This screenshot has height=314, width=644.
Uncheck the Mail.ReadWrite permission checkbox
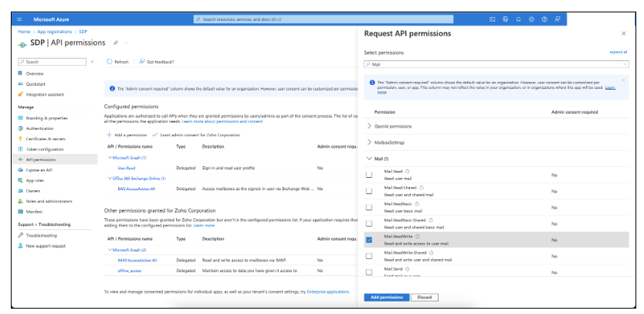[368, 241]
